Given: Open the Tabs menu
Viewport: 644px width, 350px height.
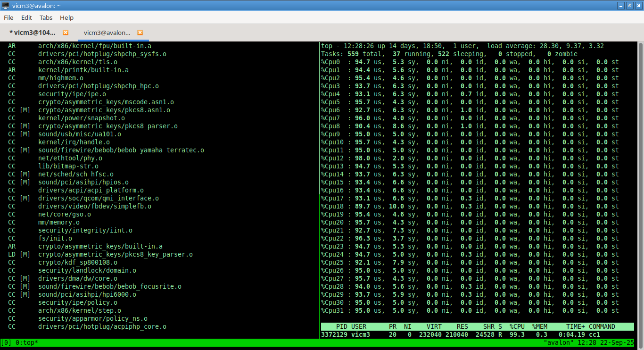Looking at the screenshot, I should 46,17.
